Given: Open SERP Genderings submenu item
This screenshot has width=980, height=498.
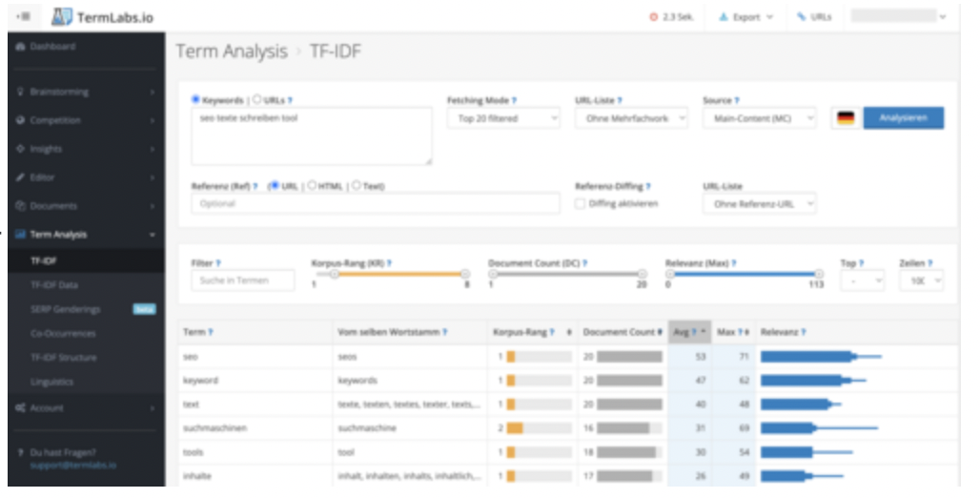Looking at the screenshot, I should [x=66, y=310].
